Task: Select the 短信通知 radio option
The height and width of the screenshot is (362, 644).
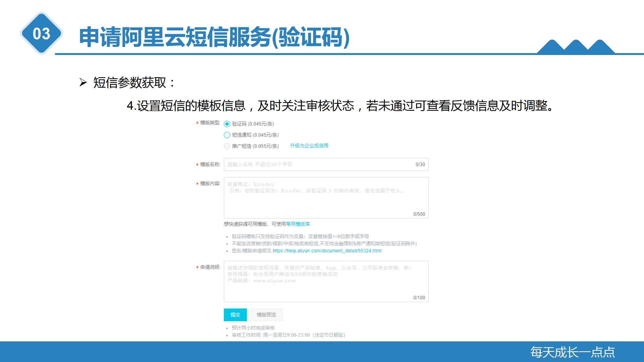Action: point(227,135)
